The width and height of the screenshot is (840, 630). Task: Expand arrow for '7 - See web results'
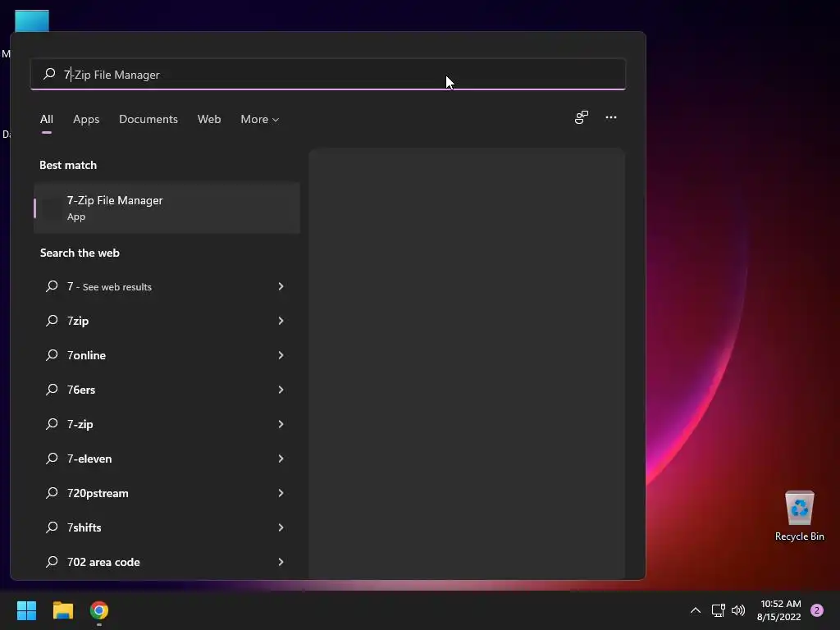coord(281,286)
